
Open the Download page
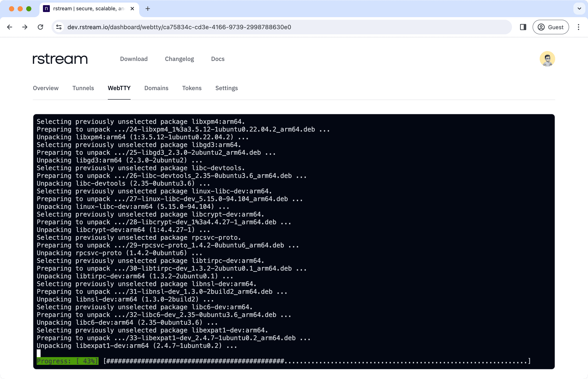click(134, 59)
